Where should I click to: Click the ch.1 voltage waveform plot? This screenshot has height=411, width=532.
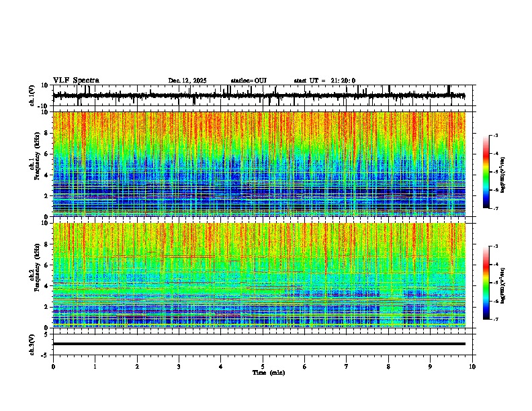tap(263, 95)
